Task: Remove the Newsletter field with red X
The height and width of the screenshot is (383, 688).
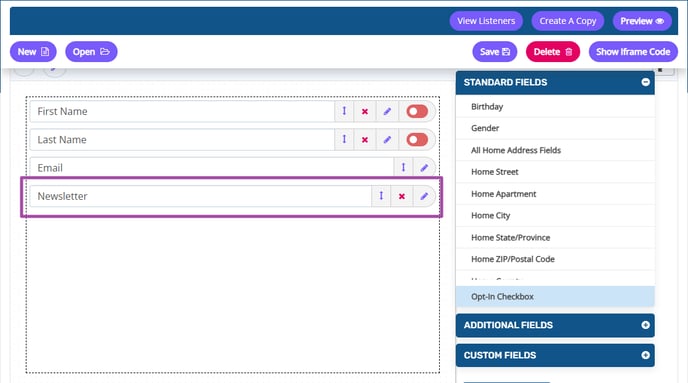Action: coord(401,196)
